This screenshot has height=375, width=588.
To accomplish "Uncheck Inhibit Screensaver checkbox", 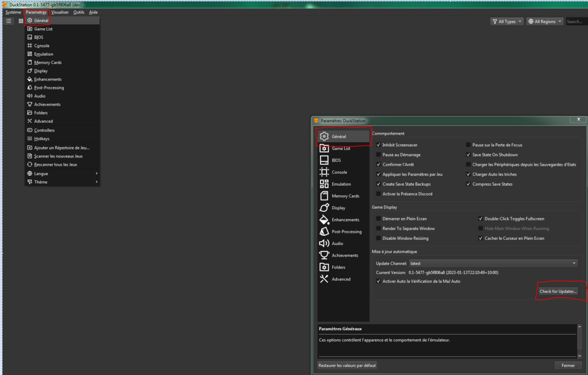I will [378, 145].
